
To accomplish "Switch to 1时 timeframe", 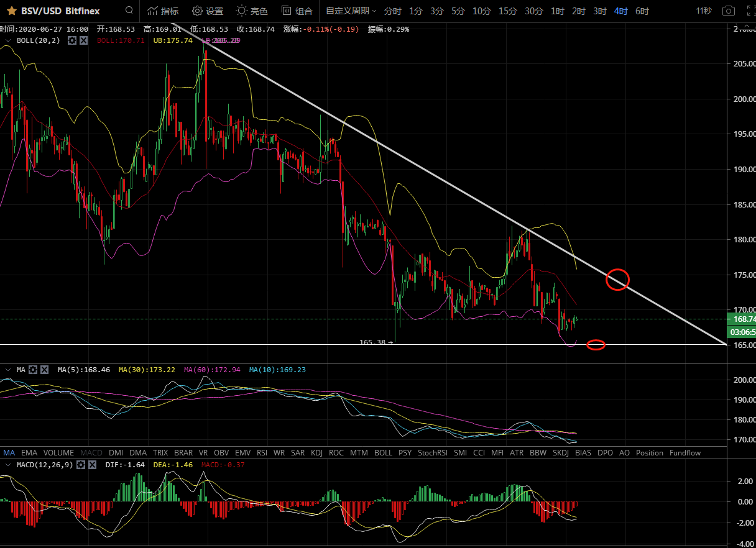I will click(x=558, y=11).
